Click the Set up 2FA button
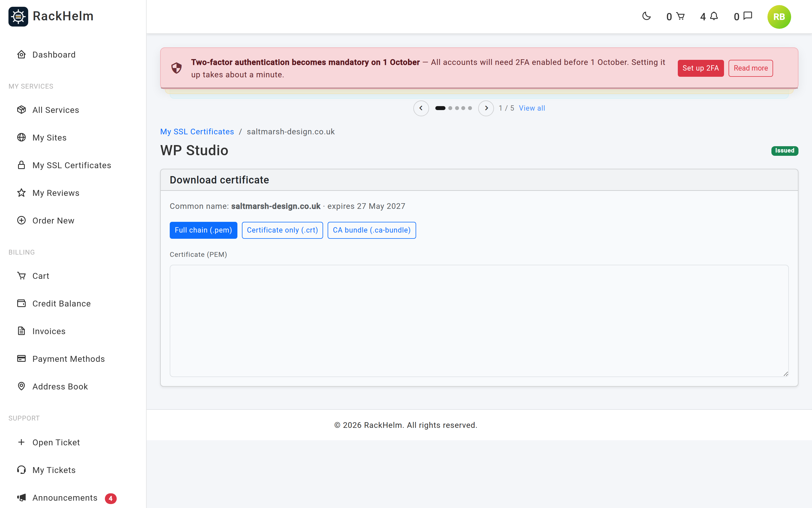 [x=701, y=68]
